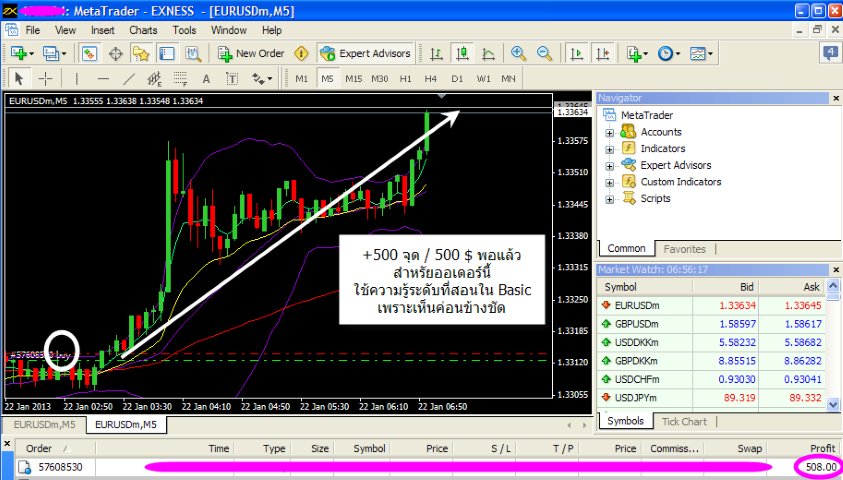Open the arrows objects dropdown
This screenshot has height=480, width=843.
click(x=262, y=78)
